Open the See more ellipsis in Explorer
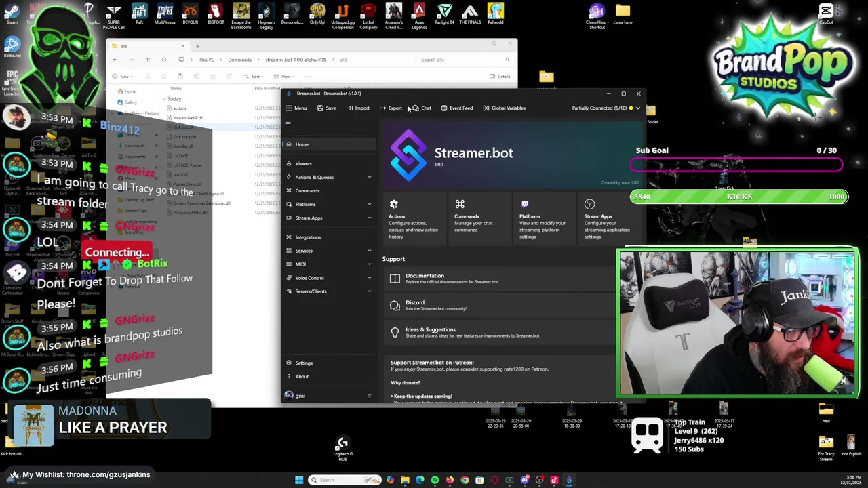This screenshot has height=488, width=868. click(309, 77)
